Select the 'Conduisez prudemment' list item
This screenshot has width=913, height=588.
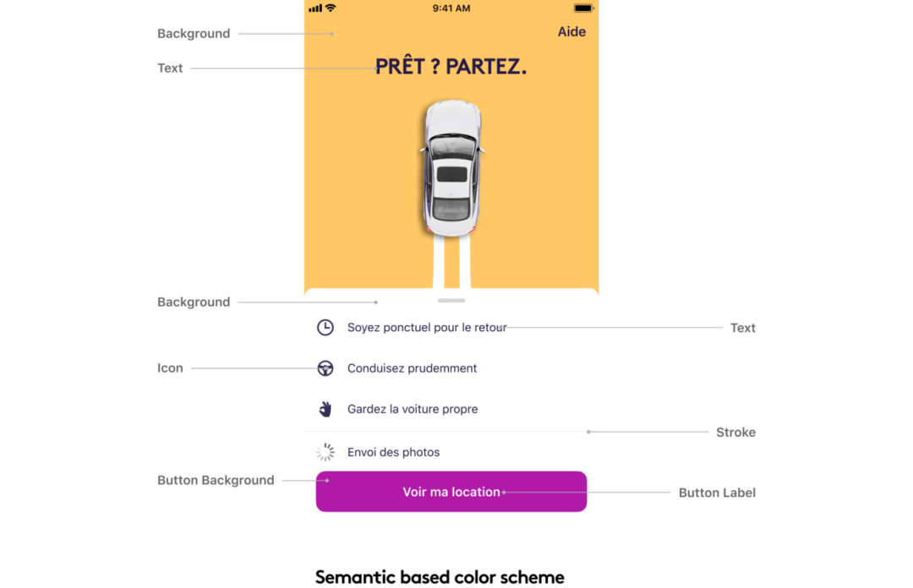coord(412,368)
